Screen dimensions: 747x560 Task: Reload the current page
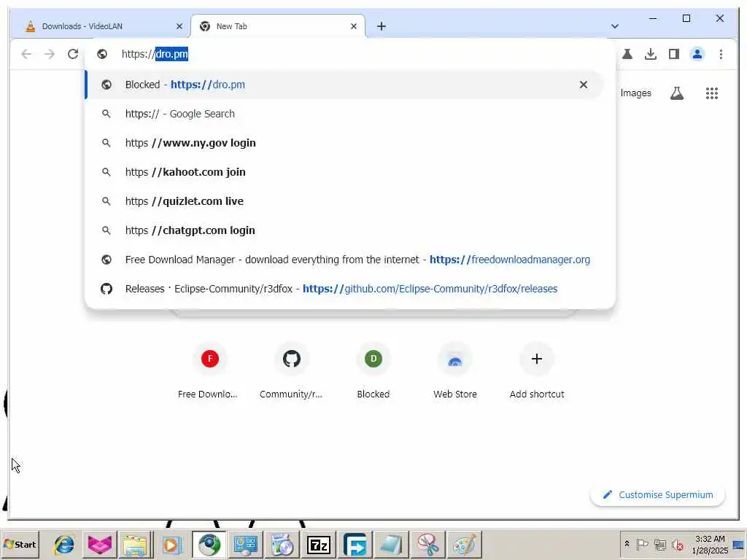[x=73, y=54]
